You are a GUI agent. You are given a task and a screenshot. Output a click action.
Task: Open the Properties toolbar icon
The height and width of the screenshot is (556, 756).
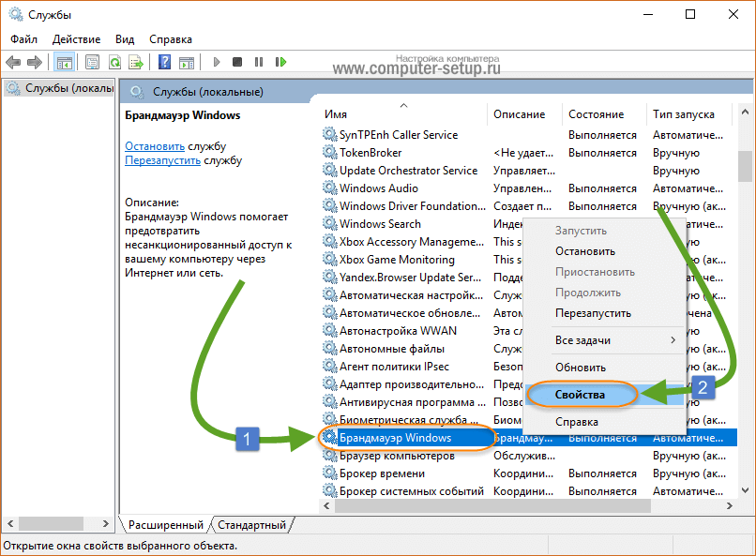[x=92, y=62]
